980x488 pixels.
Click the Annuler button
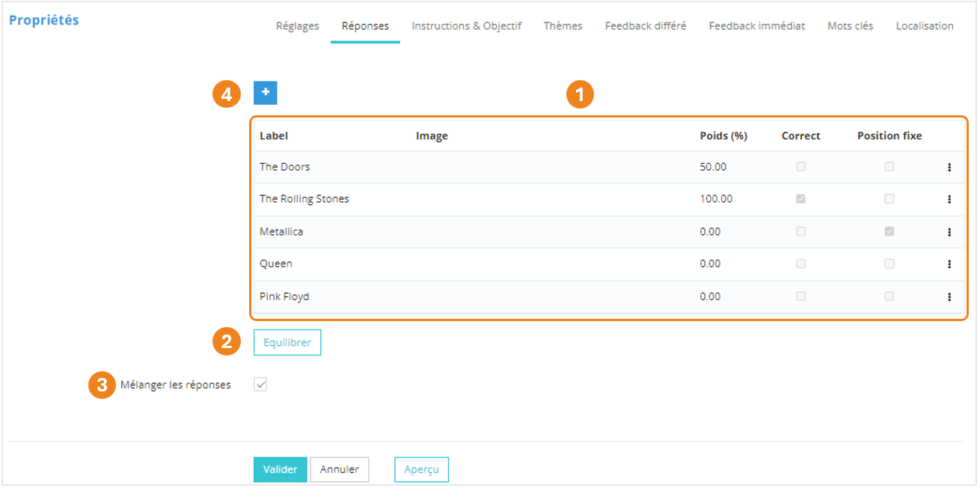[339, 469]
